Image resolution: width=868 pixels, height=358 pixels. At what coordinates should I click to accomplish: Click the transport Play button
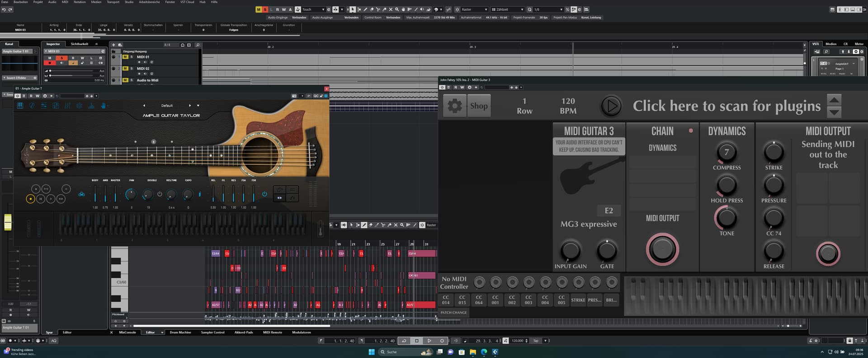tap(429, 341)
